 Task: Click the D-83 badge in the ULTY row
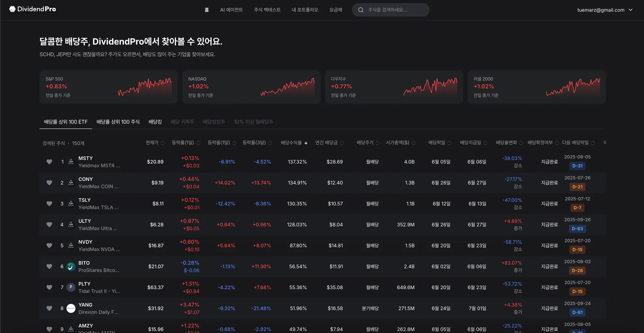click(577, 229)
